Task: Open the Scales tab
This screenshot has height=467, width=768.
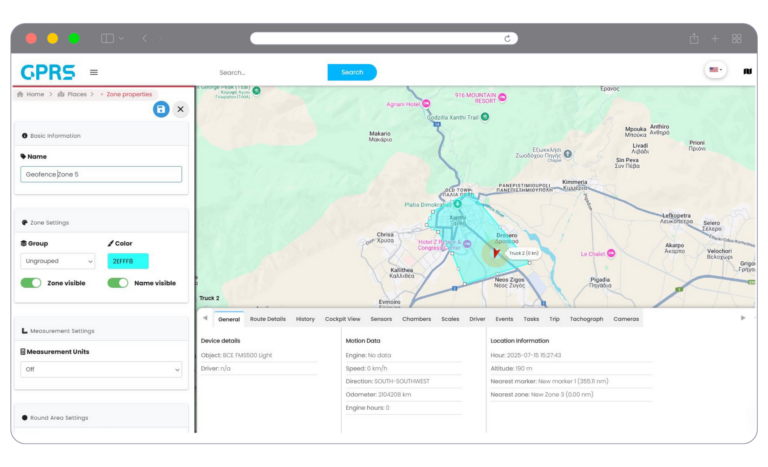Action: click(450, 319)
